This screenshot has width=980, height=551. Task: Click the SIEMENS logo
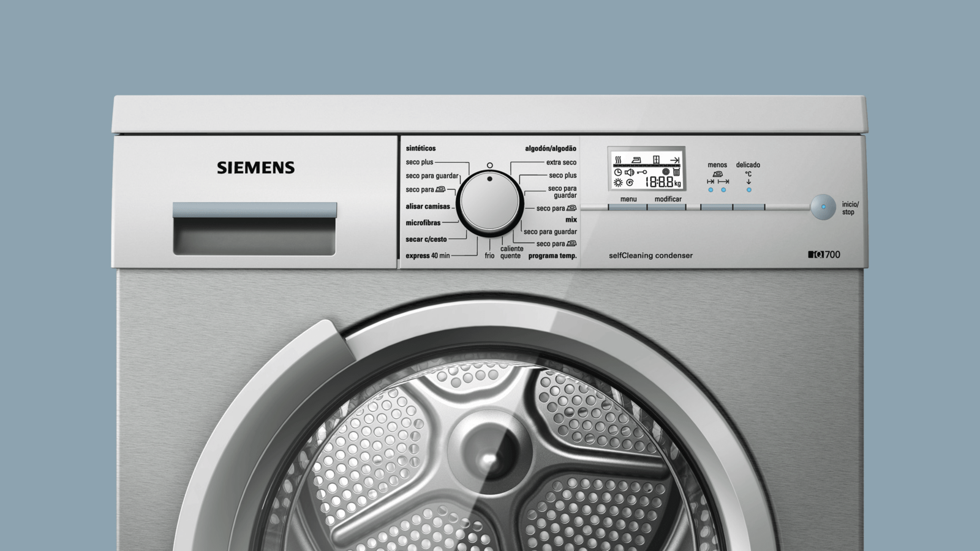(256, 168)
